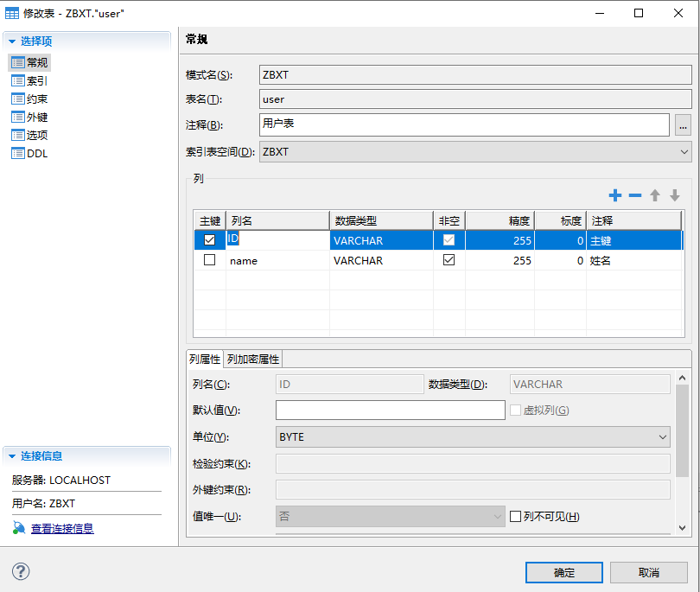Click the minus delete column icon
The width and height of the screenshot is (700, 592).
pyautogui.click(x=635, y=195)
